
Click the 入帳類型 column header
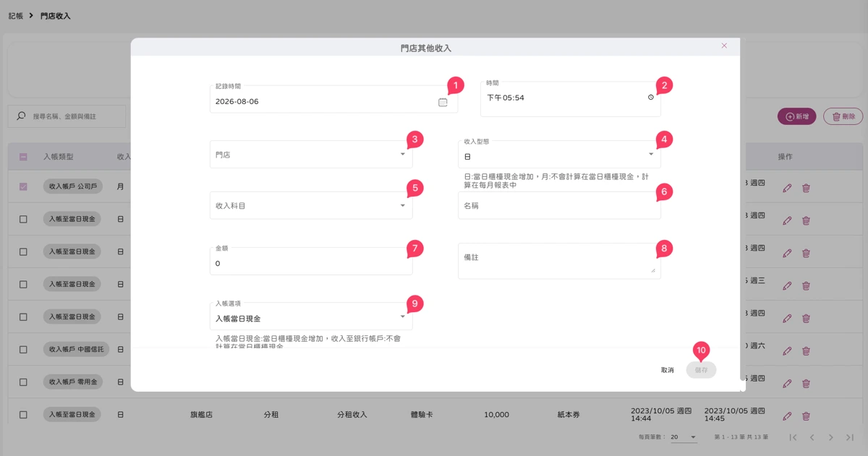[59, 157]
